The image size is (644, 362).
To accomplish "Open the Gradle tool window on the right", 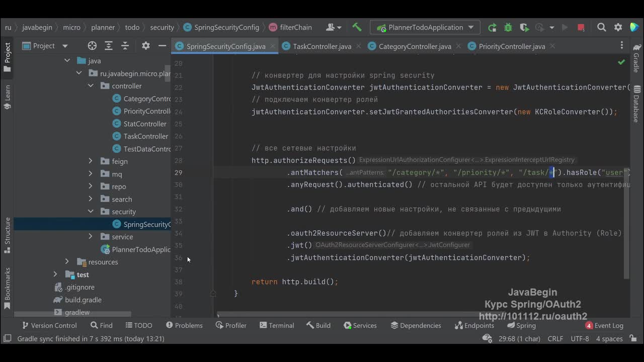I will pos(636,59).
